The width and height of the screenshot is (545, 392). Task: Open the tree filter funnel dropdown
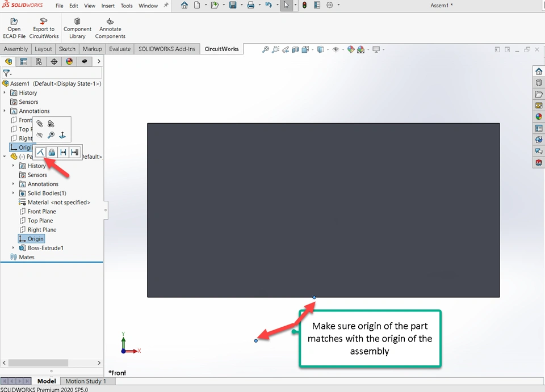coord(7,73)
